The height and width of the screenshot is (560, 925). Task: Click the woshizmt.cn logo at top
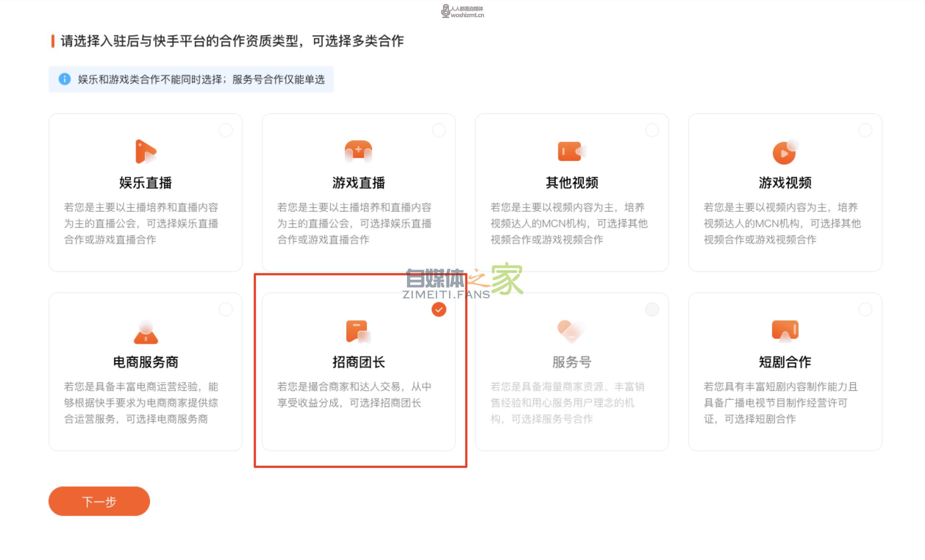click(463, 12)
